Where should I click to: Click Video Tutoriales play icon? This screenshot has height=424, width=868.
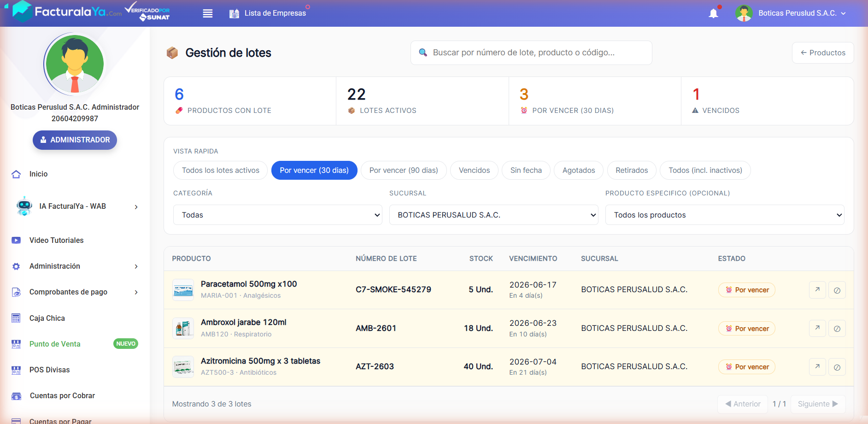16,240
